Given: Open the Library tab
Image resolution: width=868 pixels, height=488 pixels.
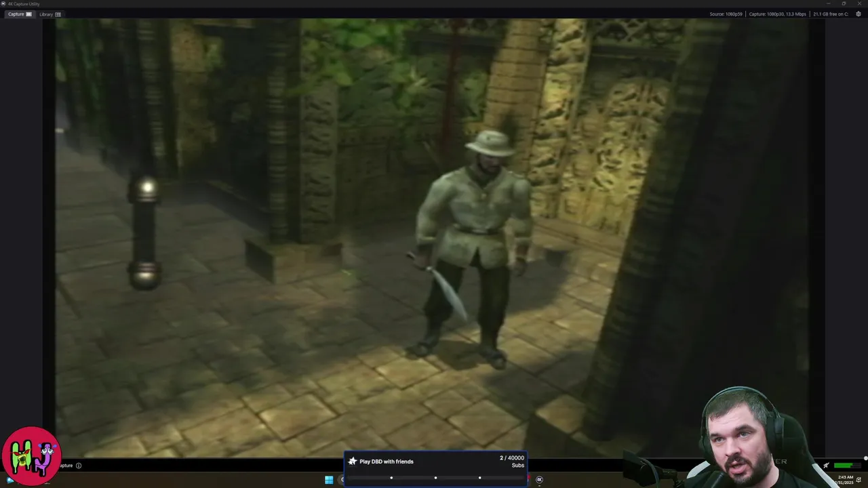Looking at the screenshot, I should (x=50, y=14).
